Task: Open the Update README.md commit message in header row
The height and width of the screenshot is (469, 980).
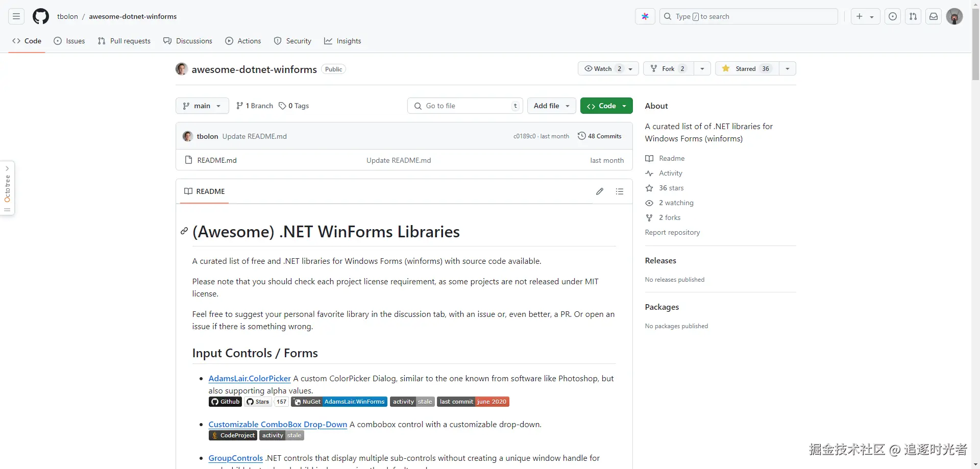Action: (x=255, y=136)
